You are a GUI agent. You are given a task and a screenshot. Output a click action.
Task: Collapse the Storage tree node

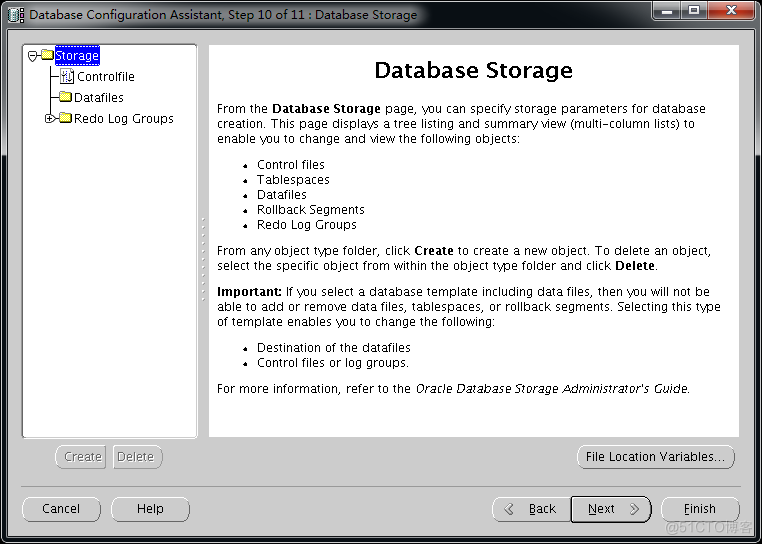33,56
